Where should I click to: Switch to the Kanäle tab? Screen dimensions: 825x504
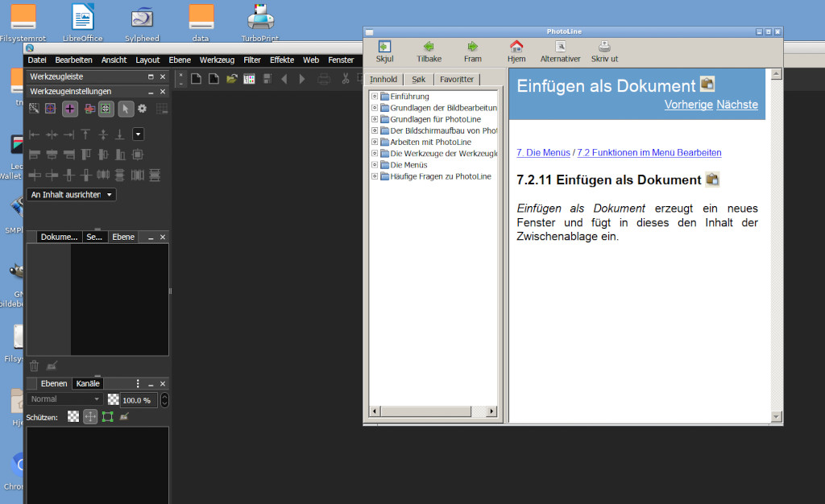[87, 384]
